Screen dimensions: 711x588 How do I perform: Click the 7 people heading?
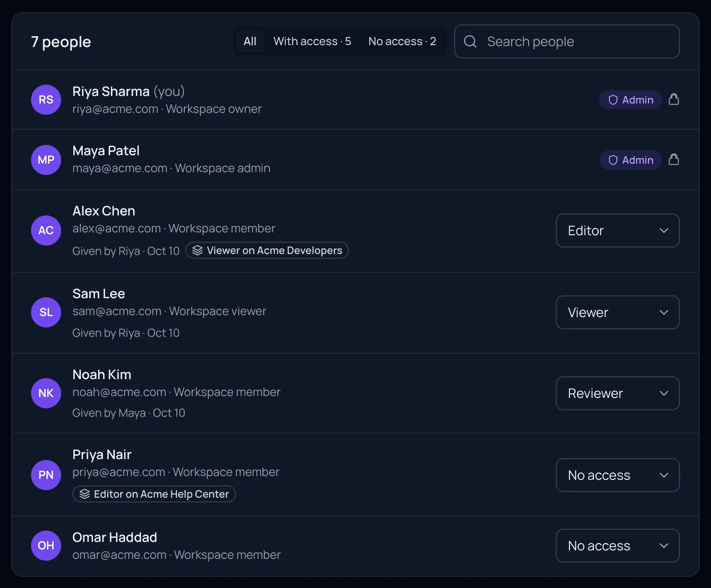(x=61, y=42)
